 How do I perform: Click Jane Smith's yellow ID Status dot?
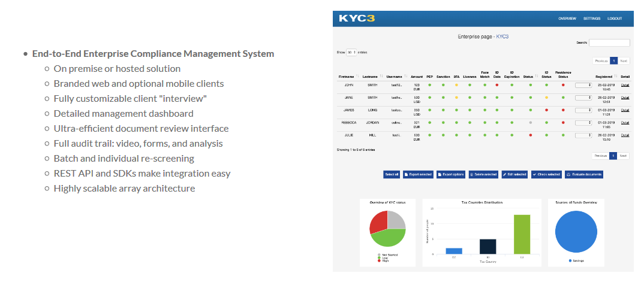pos(547,98)
